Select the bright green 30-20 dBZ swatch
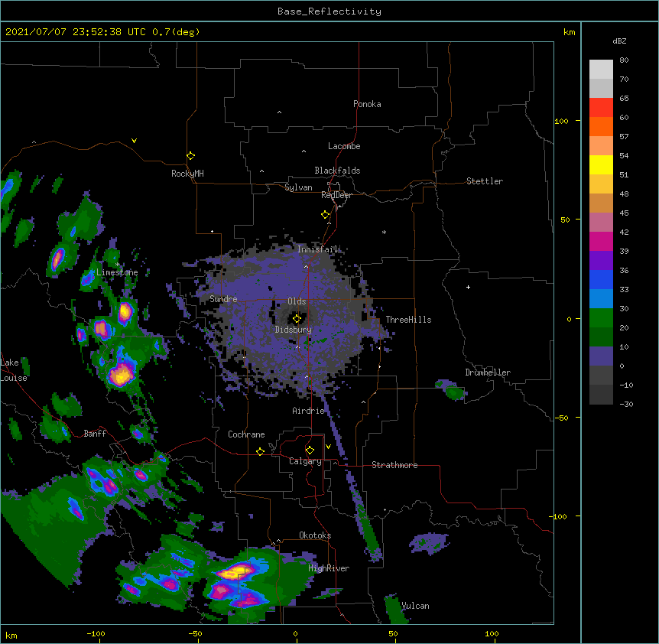Image resolution: width=659 pixels, height=644 pixels. [601, 318]
